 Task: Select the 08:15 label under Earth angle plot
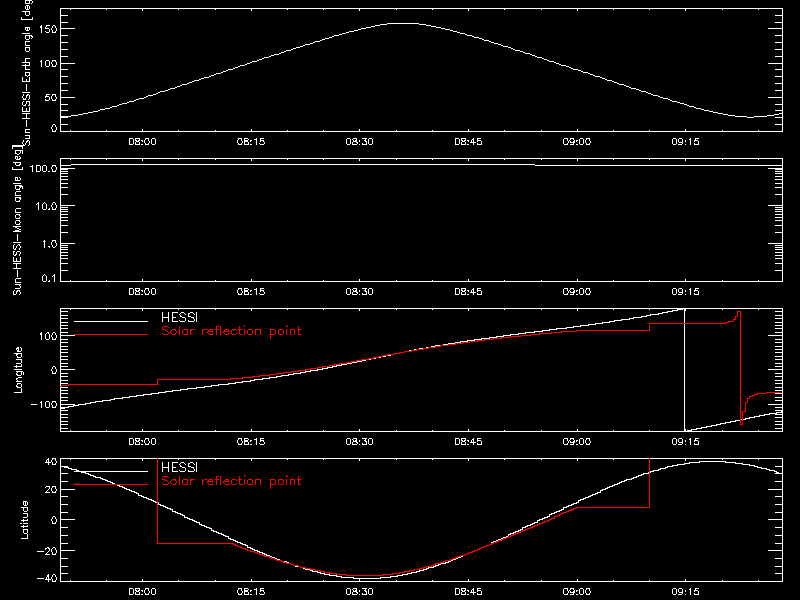pyautogui.click(x=251, y=141)
